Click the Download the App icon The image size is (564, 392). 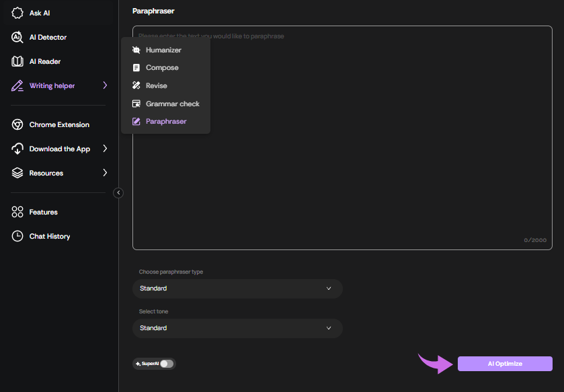coord(17,149)
